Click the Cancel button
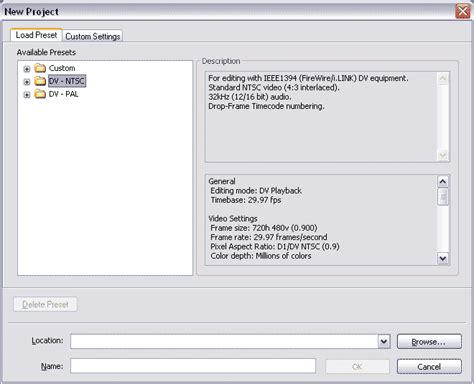This screenshot has height=384, width=474. click(429, 367)
